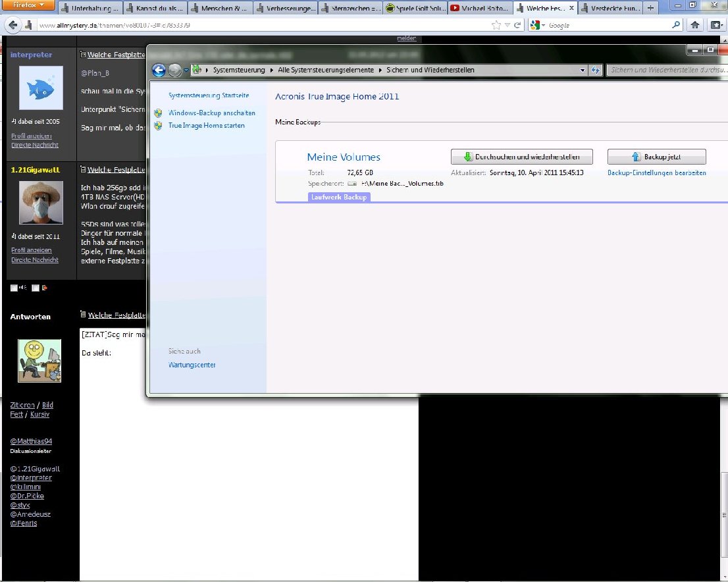728x582 pixels.
Task: Click the Kursiv formatting link
Action: pyautogui.click(x=39, y=414)
